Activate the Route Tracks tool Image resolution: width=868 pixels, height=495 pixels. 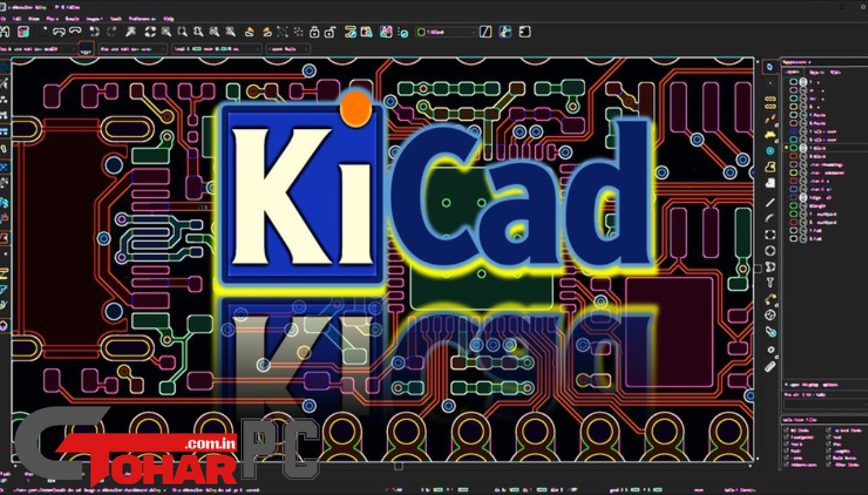point(770,119)
